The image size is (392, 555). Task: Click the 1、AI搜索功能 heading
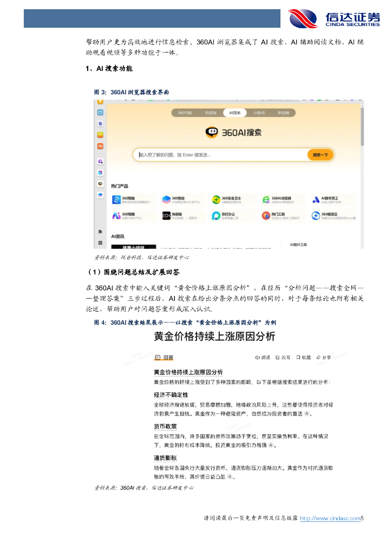pyautogui.click(x=109, y=69)
